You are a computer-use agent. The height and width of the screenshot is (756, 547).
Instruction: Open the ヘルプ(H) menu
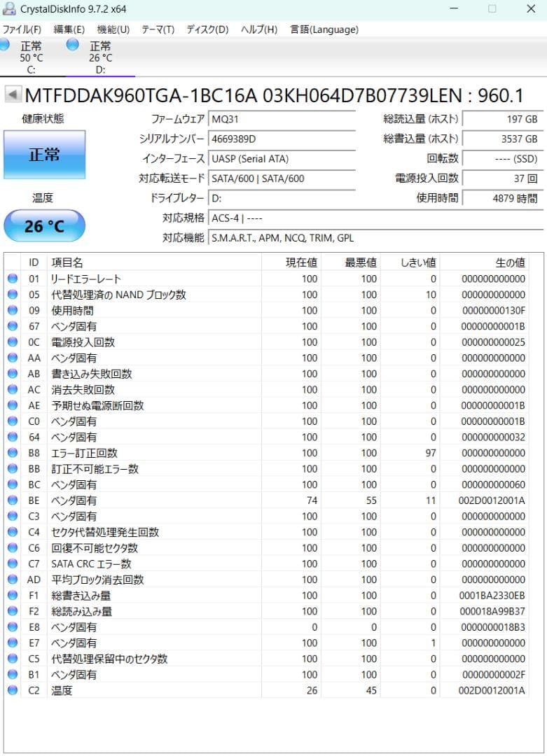pos(259,29)
